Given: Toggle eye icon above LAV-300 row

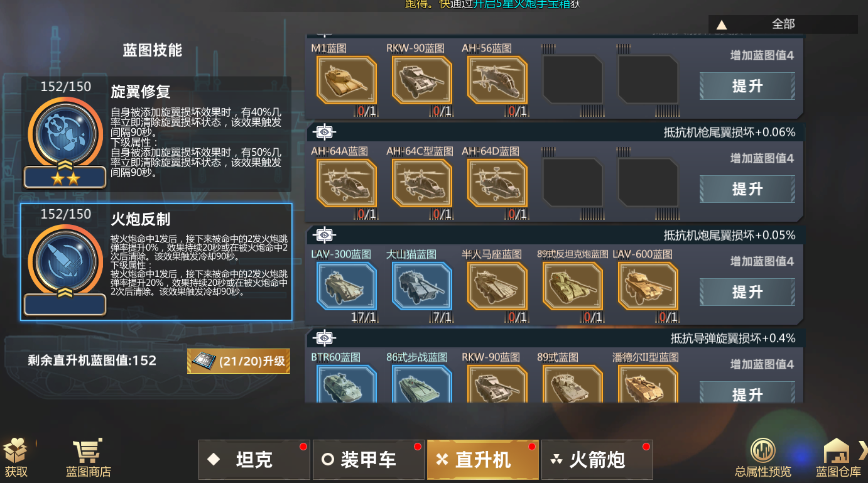Looking at the screenshot, I should click(x=324, y=235).
